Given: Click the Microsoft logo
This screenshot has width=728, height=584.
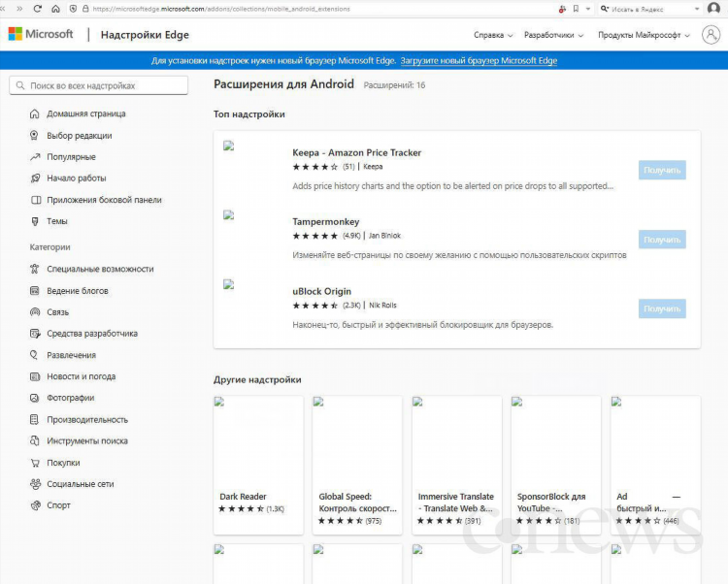Looking at the screenshot, I should [41, 34].
